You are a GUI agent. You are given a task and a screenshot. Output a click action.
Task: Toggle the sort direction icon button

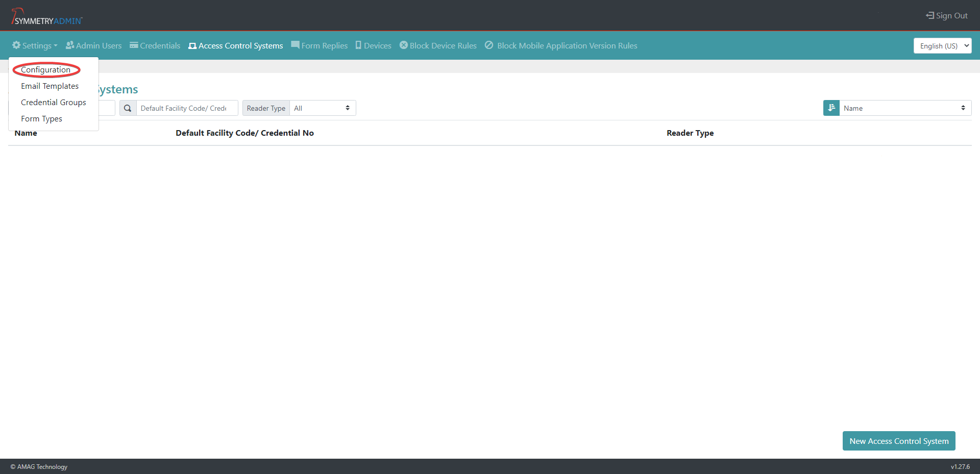(x=831, y=108)
